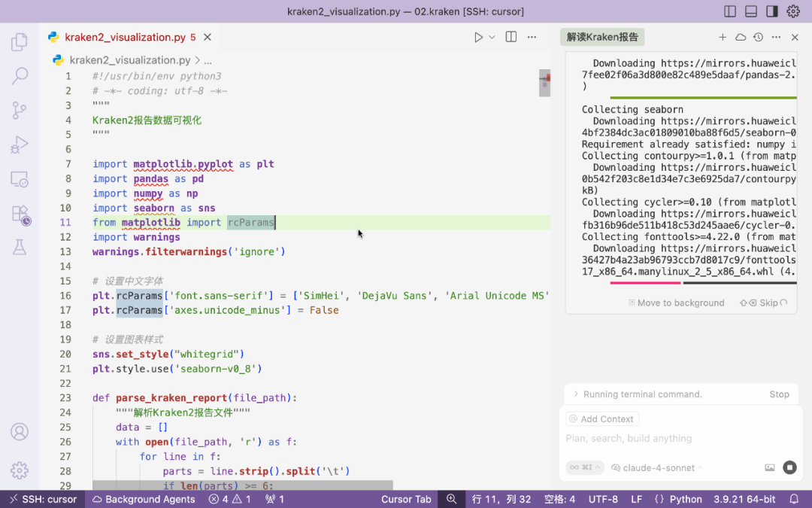Open the Run and Debug view

(x=19, y=144)
